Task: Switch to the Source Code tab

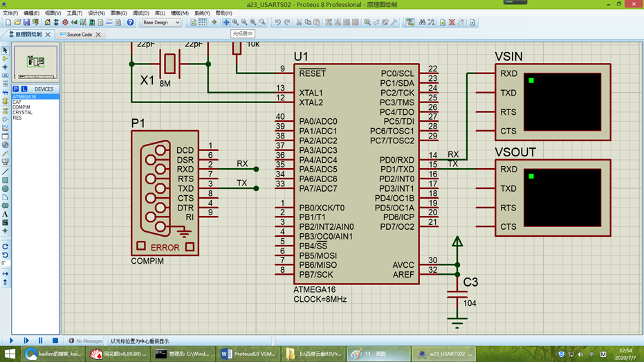Action: coord(79,35)
